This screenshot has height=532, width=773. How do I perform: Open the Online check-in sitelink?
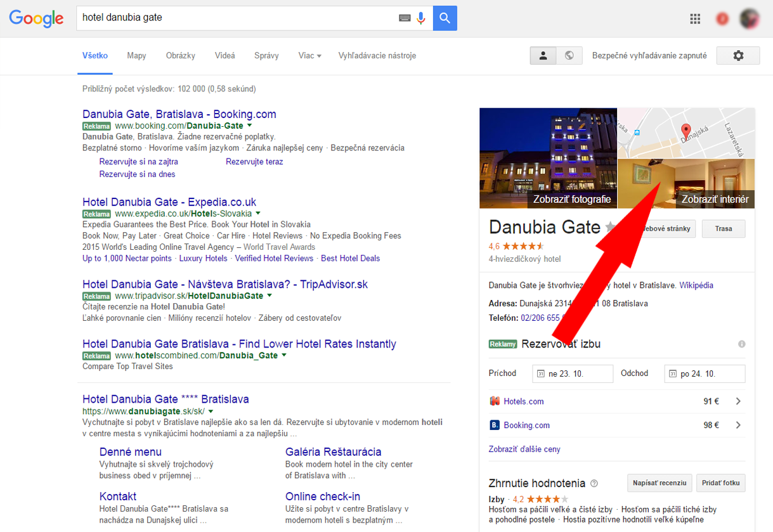[323, 496]
